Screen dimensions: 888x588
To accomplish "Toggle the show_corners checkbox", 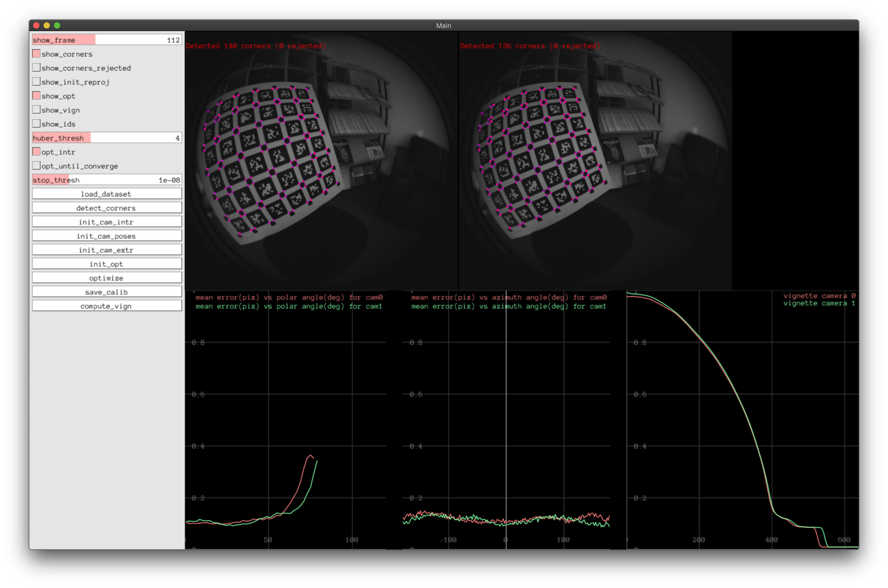I will (x=36, y=54).
